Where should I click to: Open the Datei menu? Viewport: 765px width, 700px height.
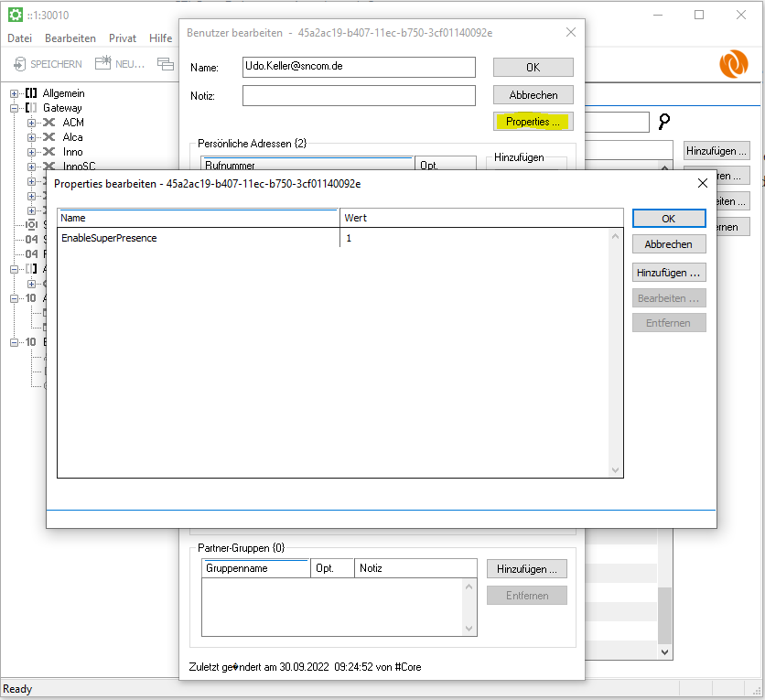(x=19, y=38)
